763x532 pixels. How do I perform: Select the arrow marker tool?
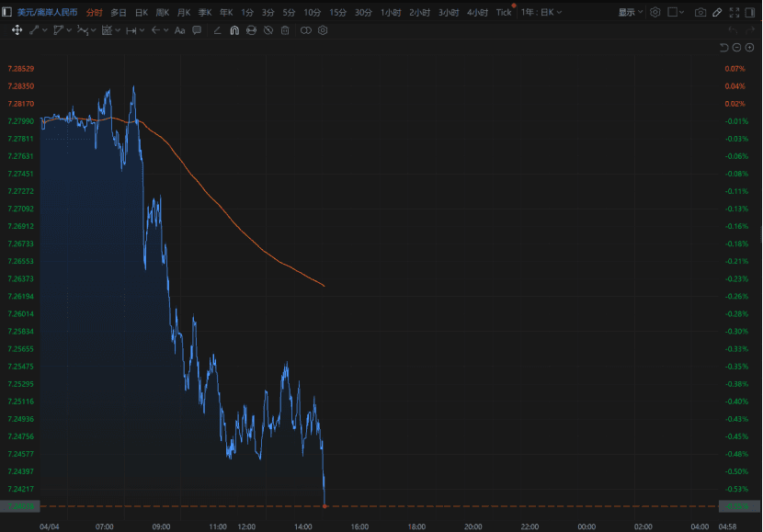tap(155, 30)
